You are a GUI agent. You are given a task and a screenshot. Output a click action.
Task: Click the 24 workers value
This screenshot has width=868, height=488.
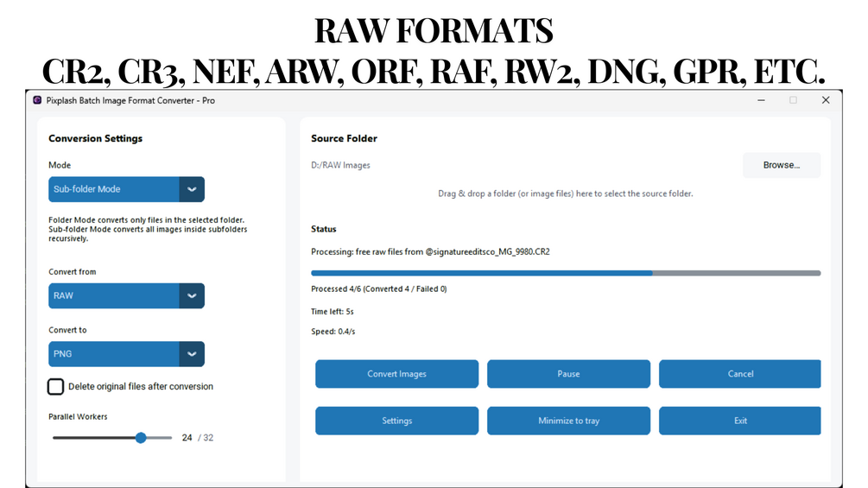click(x=187, y=438)
